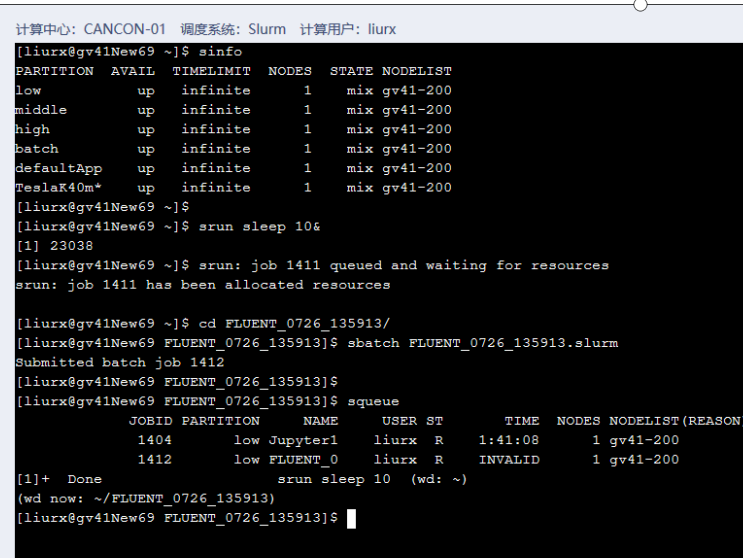Click the srun sleep 10& command
The width and height of the screenshot is (743, 558).
point(260,226)
